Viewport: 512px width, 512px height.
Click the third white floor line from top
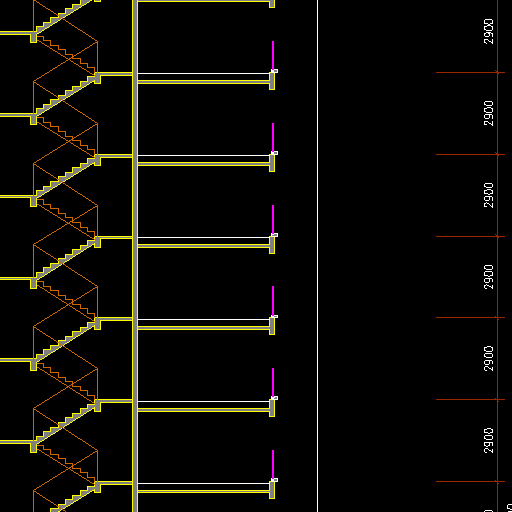point(204,237)
